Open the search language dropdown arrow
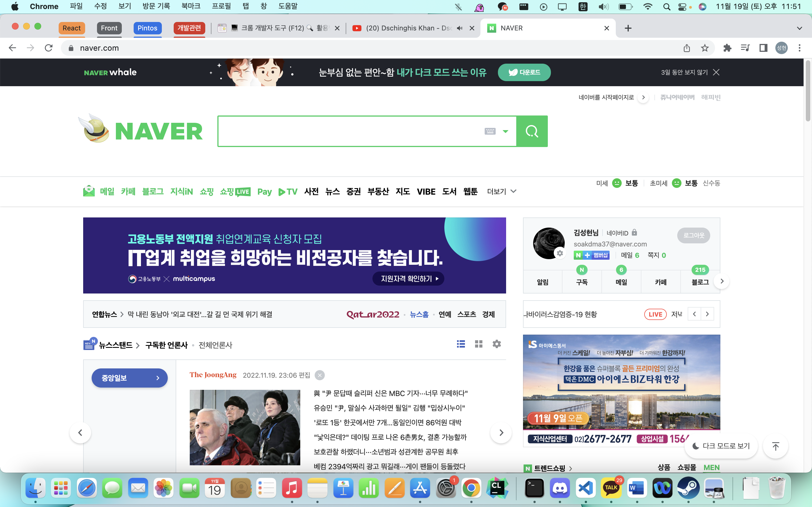Viewport: 812px width, 507px height. point(505,131)
